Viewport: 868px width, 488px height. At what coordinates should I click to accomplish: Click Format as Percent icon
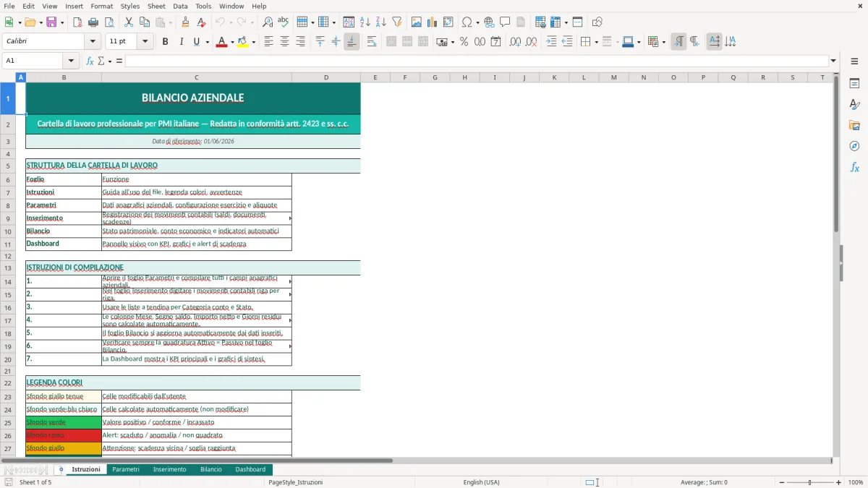464,42
